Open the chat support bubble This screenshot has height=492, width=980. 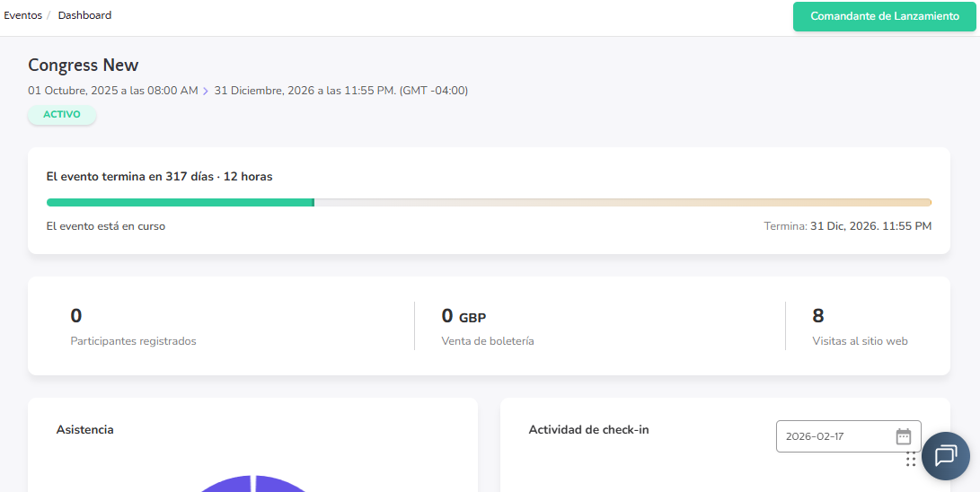[945, 455]
